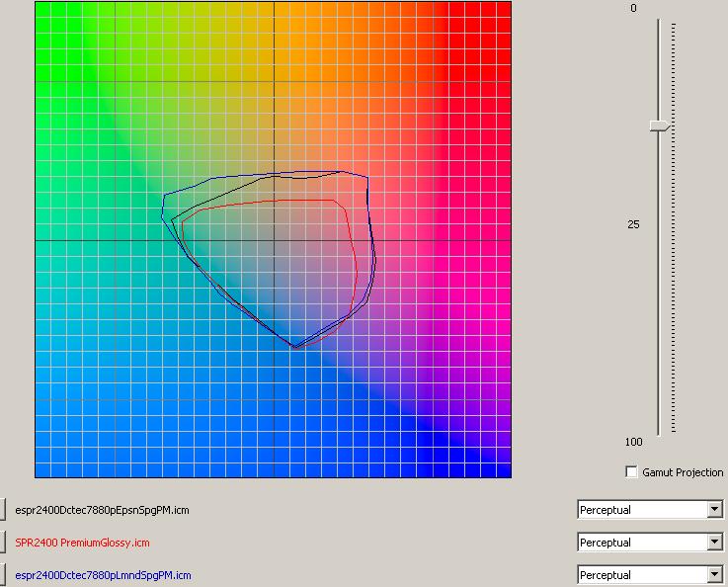
Task: Open rendering intent dropdown for espr2400Dctec7880pLmndSpgPM.icm
Action: pos(715,575)
